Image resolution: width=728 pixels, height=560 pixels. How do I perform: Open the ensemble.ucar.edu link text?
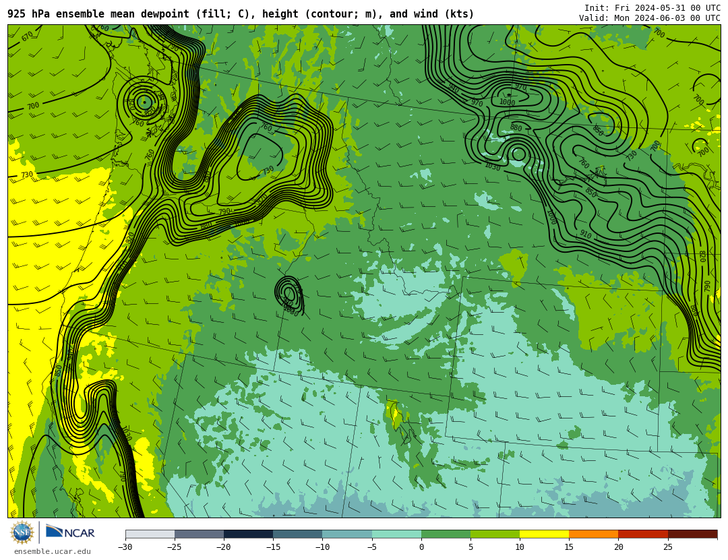[x=53, y=552]
